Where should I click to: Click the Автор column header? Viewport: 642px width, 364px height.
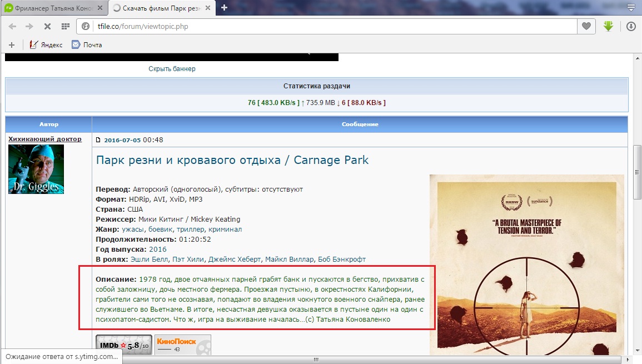coord(49,124)
